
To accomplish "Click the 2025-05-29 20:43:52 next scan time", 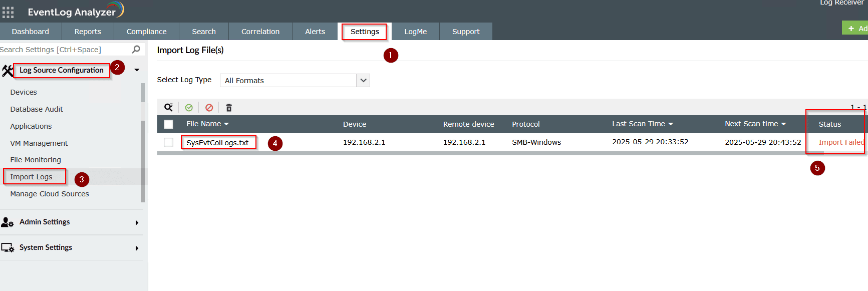I will 763,142.
